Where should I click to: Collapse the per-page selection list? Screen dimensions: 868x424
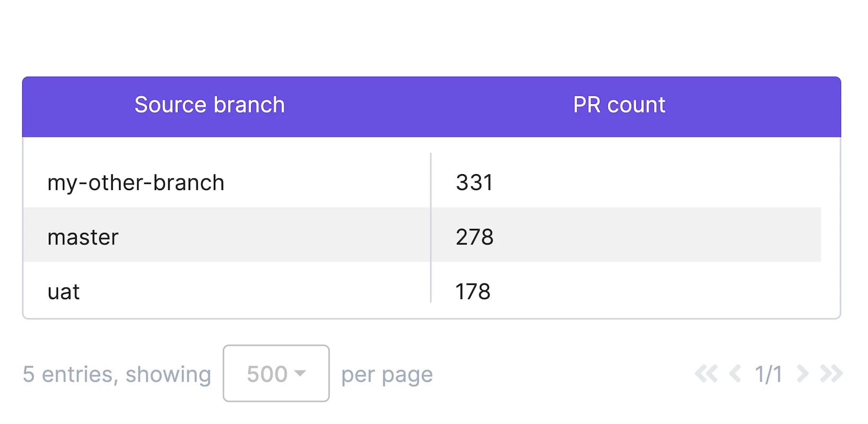[x=276, y=373]
